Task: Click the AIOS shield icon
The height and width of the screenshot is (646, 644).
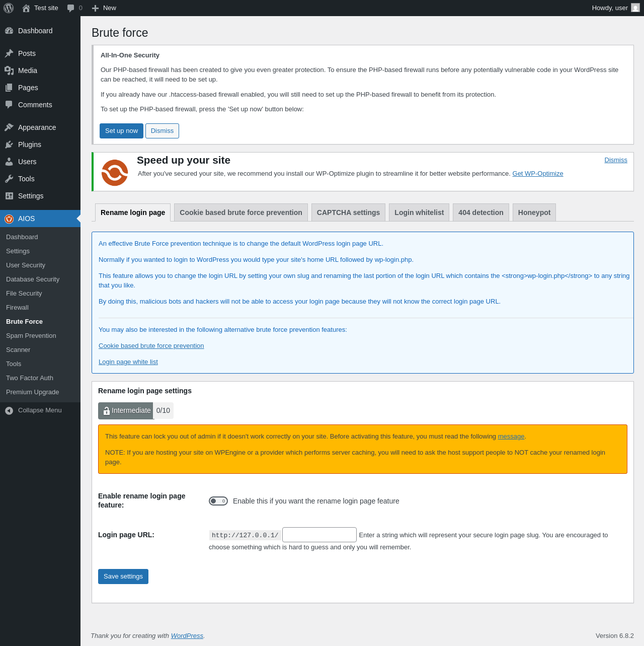Action: pos(9,219)
